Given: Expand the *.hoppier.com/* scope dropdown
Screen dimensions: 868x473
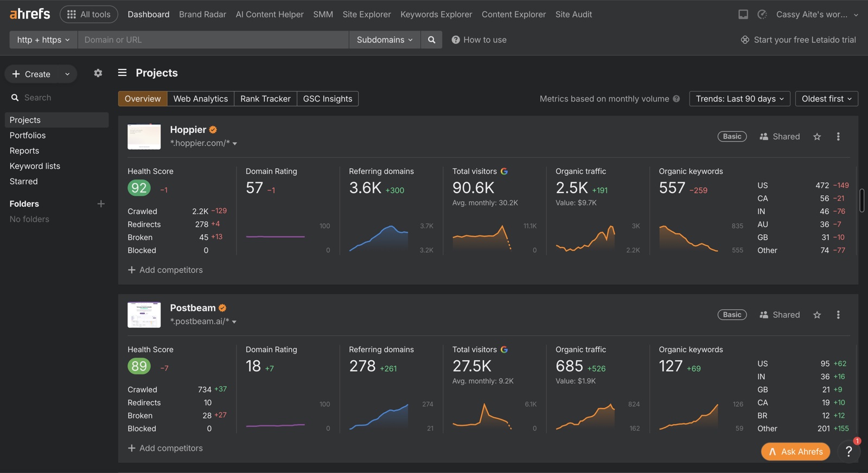Looking at the screenshot, I should point(203,143).
